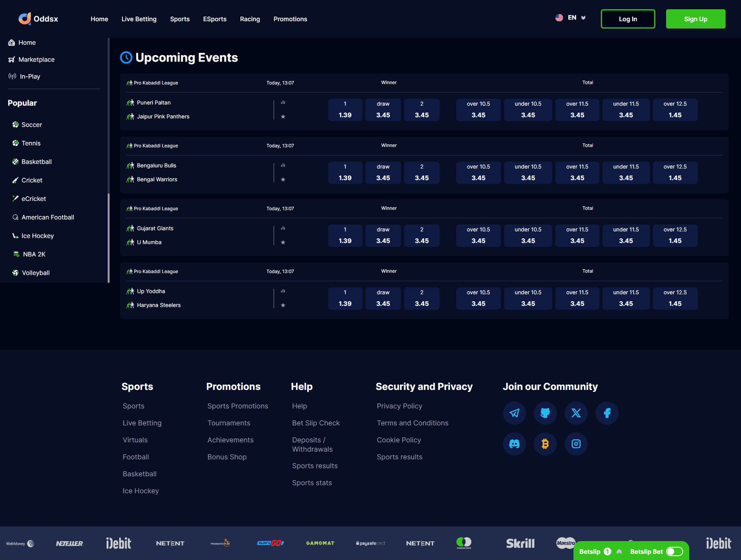Click the Bitcoin community icon
Viewport: 741px width, 560px height.
pos(545,444)
